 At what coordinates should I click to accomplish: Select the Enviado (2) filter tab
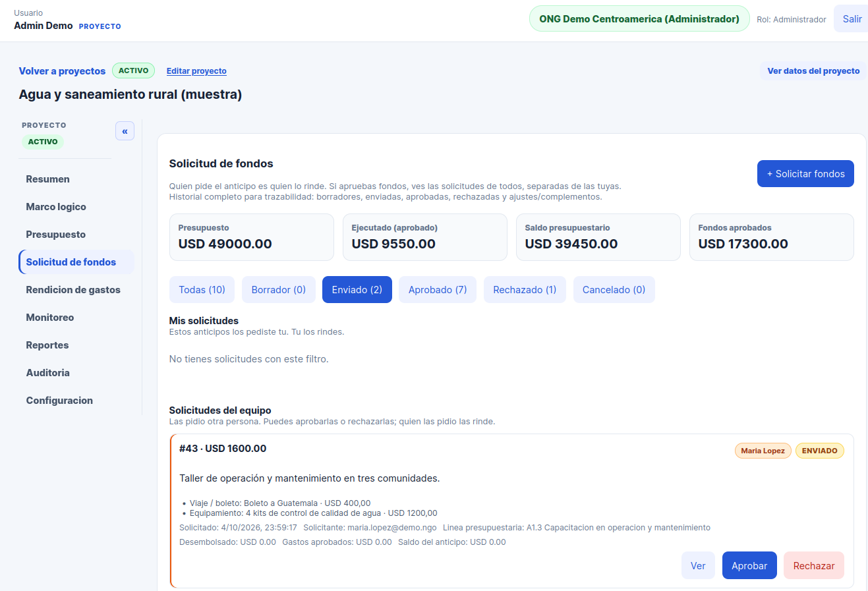point(357,290)
